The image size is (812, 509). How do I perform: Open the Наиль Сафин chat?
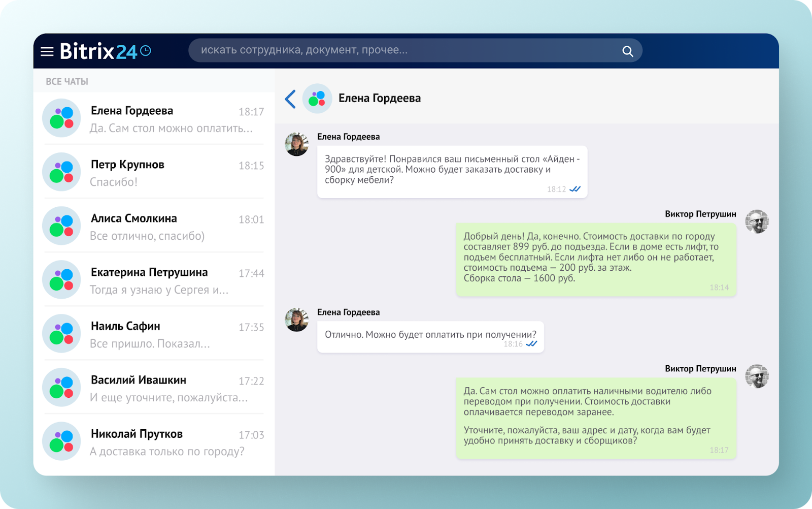154,334
